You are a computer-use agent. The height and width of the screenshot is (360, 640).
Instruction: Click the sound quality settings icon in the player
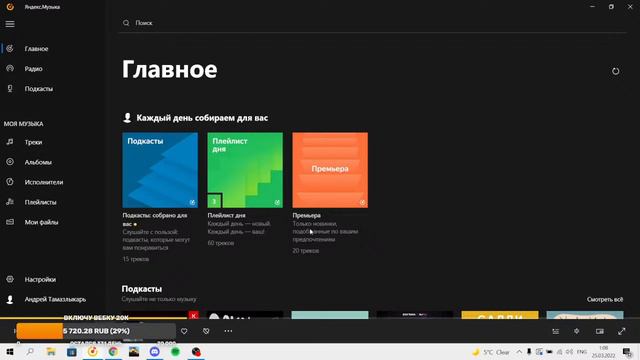[x=577, y=331]
